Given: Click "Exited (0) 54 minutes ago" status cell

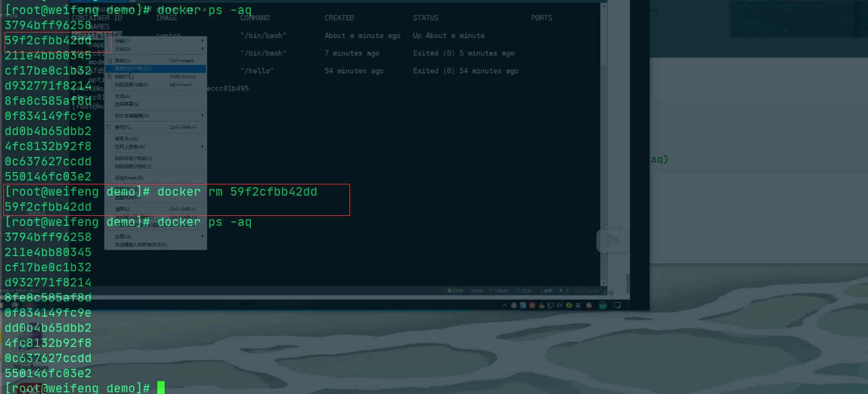Looking at the screenshot, I should point(465,71).
